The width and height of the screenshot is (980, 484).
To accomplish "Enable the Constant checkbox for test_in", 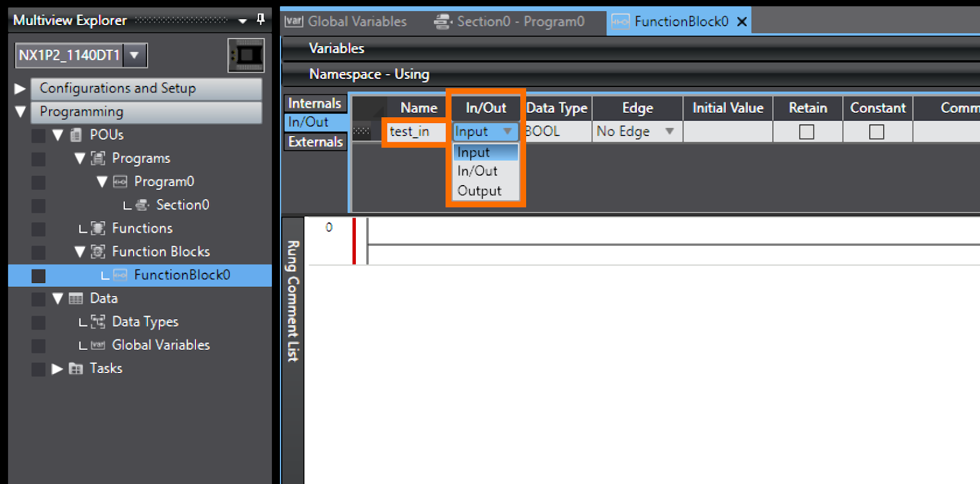I will click(876, 132).
